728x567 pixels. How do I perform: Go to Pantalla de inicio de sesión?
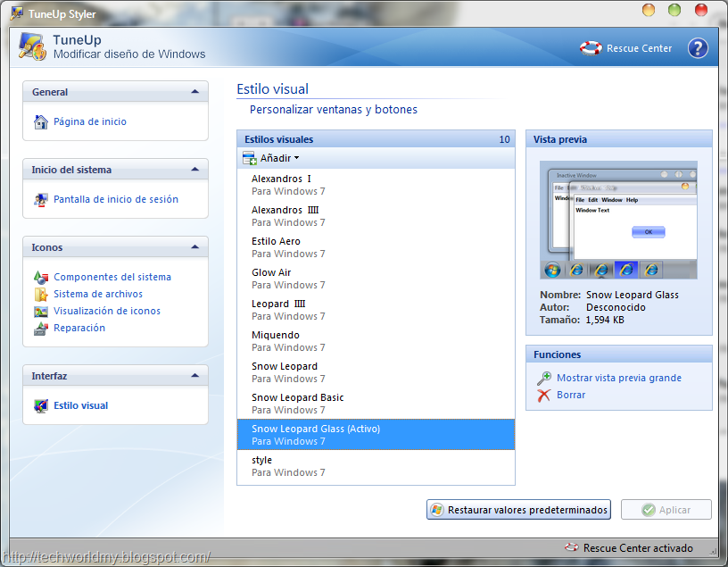[116, 199]
